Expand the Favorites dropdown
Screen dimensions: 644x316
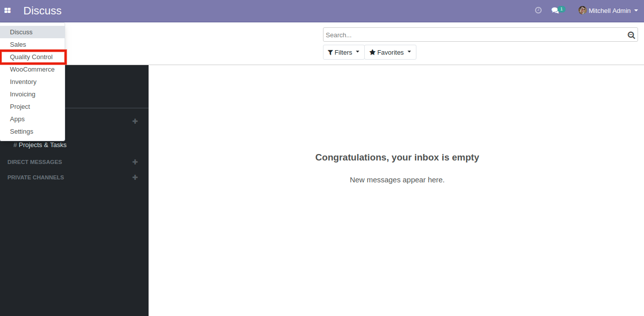point(390,52)
